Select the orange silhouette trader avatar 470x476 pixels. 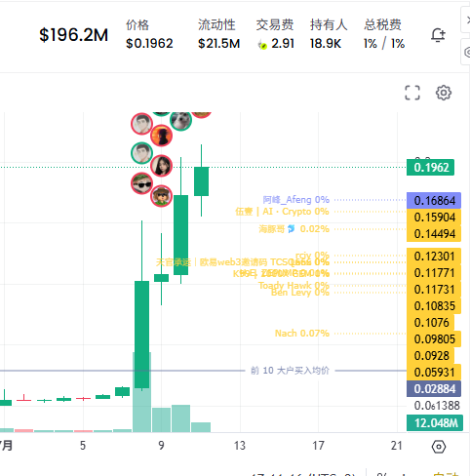coord(161,136)
